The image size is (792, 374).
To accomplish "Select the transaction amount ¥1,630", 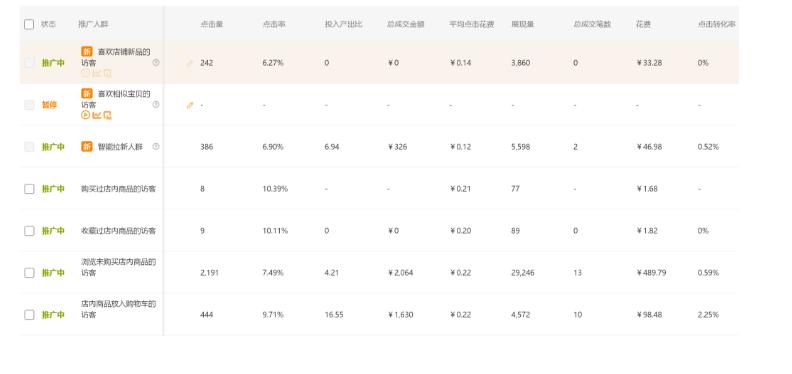I will coord(401,314).
